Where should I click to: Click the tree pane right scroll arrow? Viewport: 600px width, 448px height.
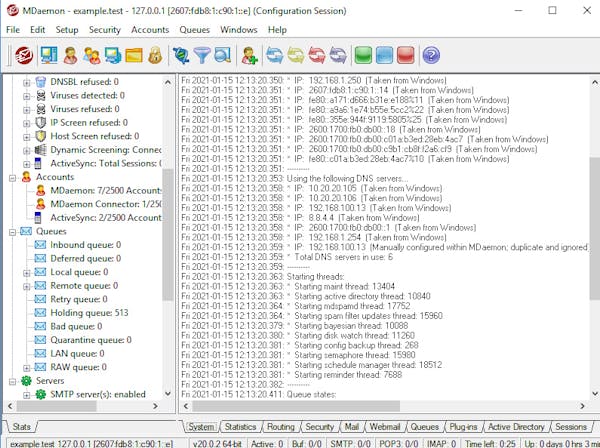tap(155, 406)
